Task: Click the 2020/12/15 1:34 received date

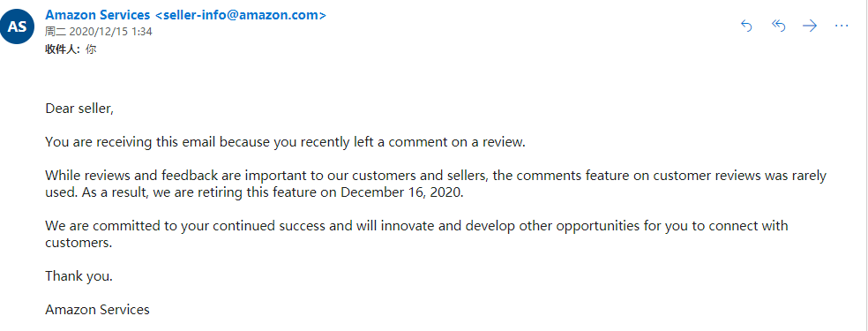Action: coord(111,32)
